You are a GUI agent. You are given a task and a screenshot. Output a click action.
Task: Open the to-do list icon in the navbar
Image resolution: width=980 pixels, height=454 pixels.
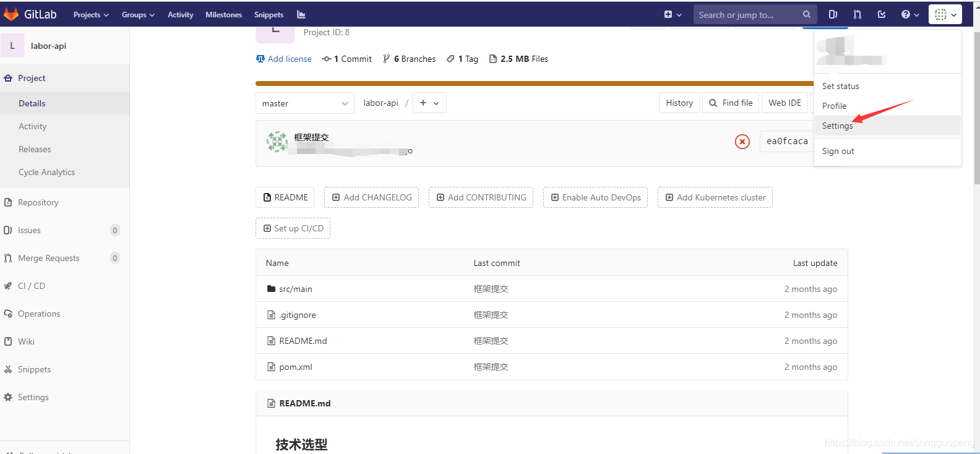pos(882,14)
